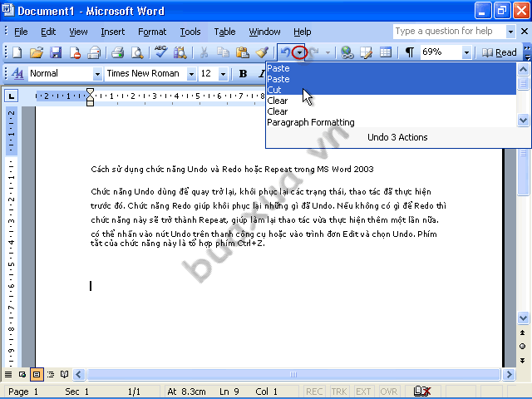This screenshot has height=399, width=532.
Task: Save the document with the floppy disk icon
Action: [x=56, y=52]
